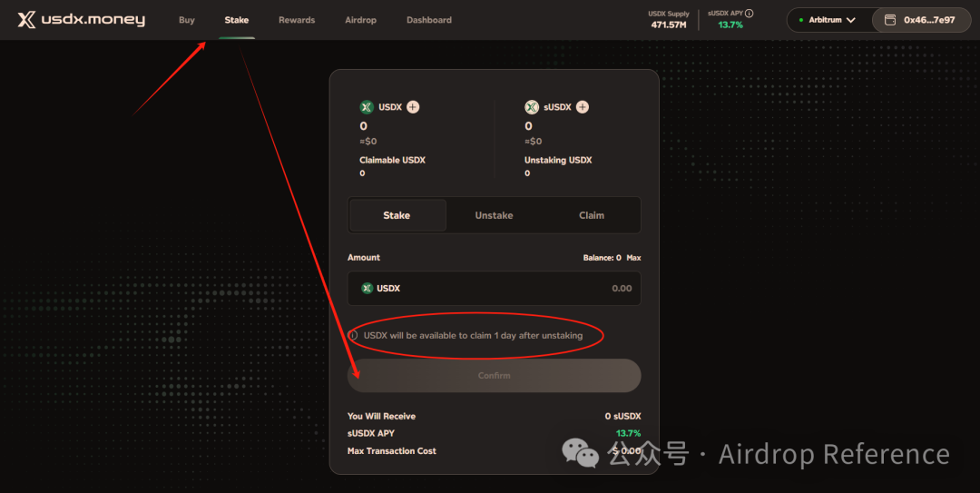Click the usdx.money logo
980x493 pixels.
(x=82, y=20)
